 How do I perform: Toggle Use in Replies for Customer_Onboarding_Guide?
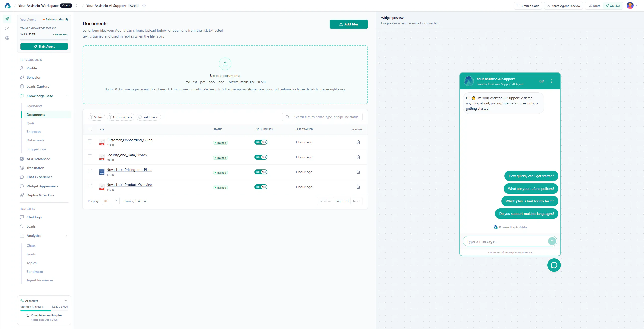(x=261, y=142)
